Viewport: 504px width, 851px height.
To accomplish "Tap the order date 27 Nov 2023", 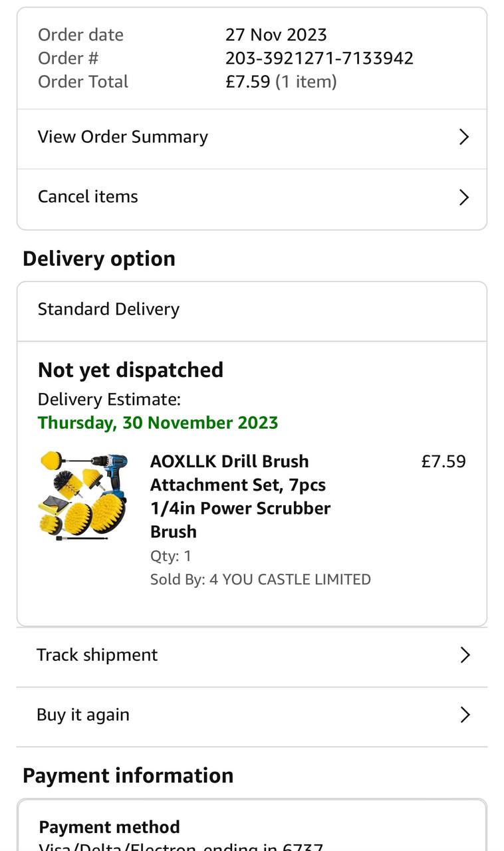I will (x=276, y=35).
